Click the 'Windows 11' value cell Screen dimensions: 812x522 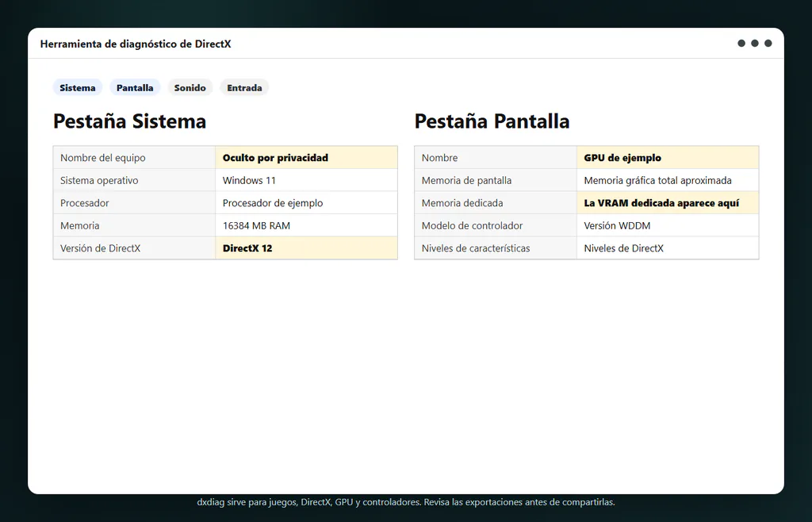click(307, 180)
